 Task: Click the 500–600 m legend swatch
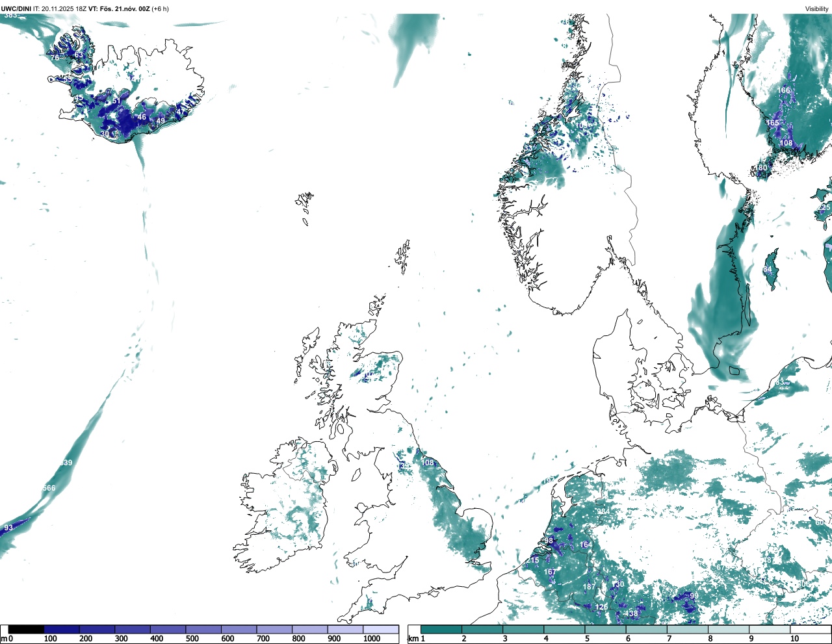203,630
